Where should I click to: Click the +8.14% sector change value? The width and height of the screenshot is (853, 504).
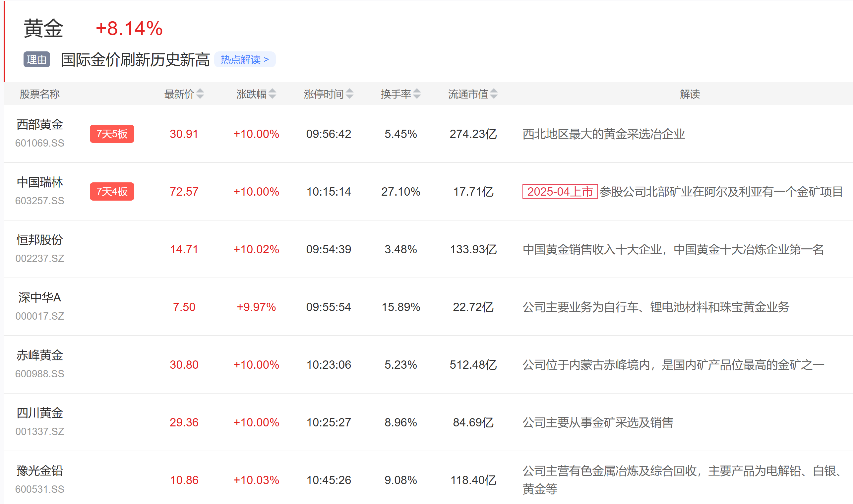129,28
